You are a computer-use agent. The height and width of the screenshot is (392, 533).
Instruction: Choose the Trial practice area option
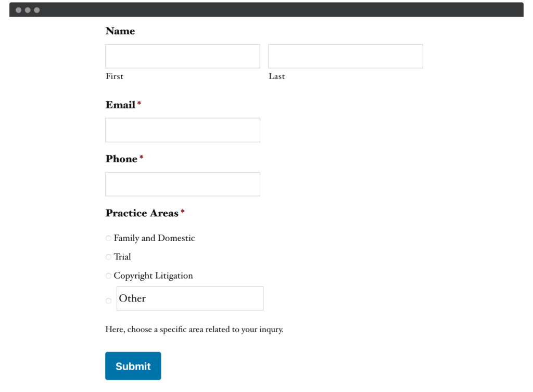tap(108, 257)
